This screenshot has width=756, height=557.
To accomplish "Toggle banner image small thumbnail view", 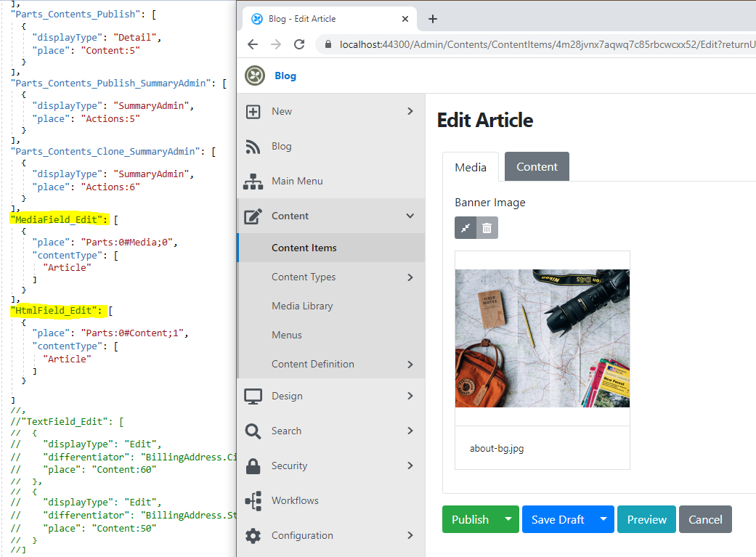I will coord(466,227).
